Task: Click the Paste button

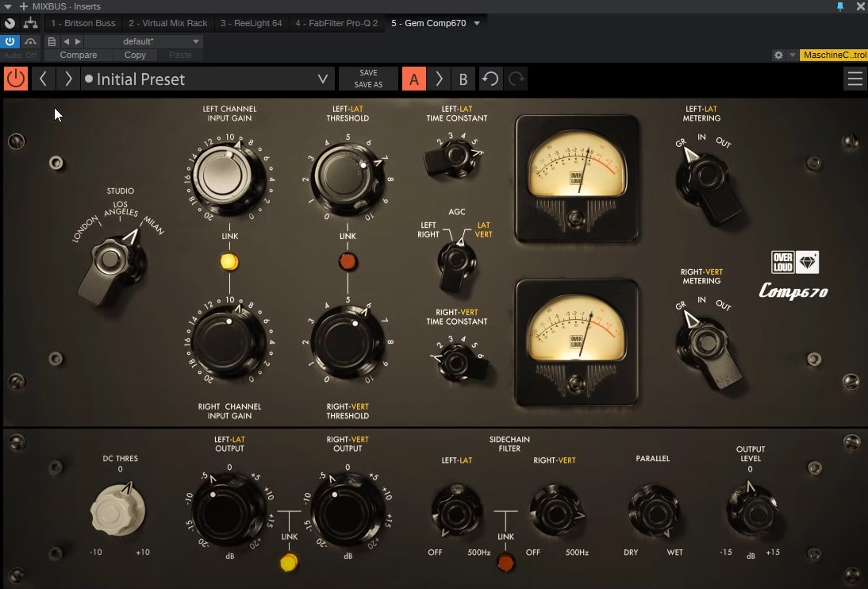Action: (180, 55)
